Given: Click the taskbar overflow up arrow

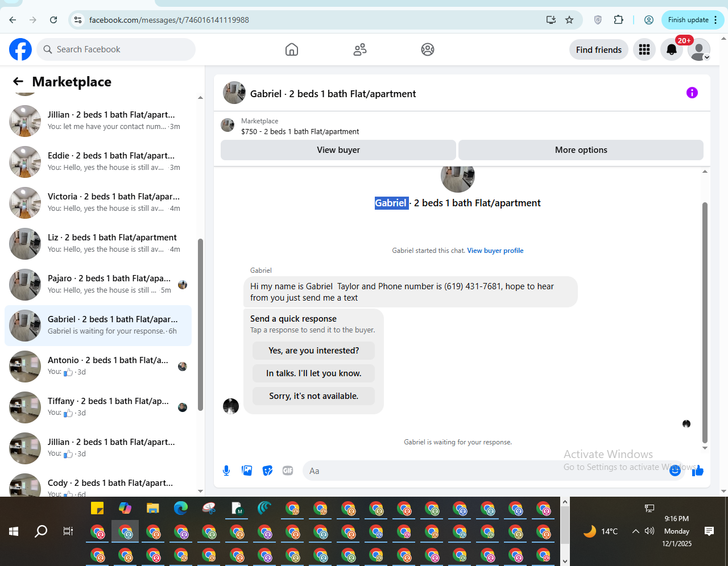Looking at the screenshot, I should [565, 502].
